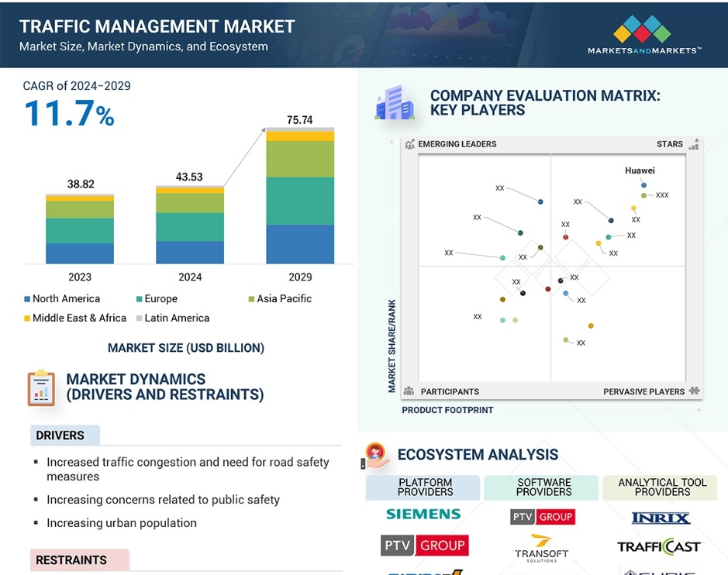Screen dimensions: 728x575
Task: Click the 'ECOSYSTEM ANALYSIS' heading
Action: click(x=478, y=455)
